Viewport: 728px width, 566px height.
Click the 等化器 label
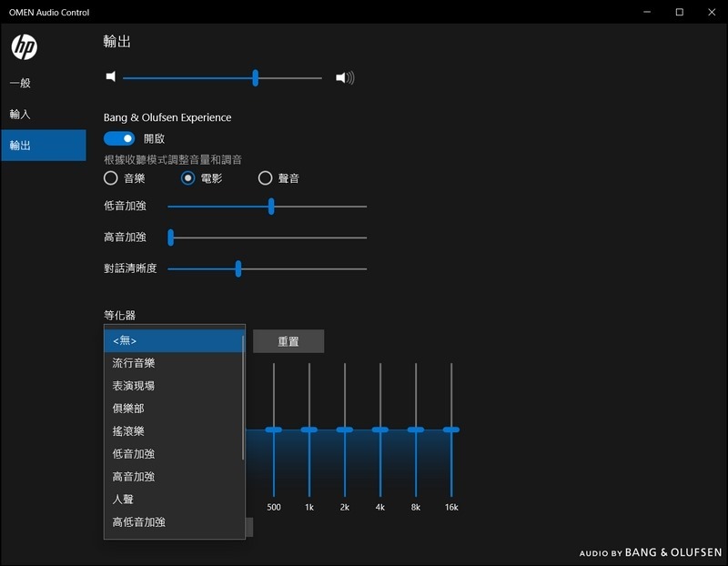120,315
